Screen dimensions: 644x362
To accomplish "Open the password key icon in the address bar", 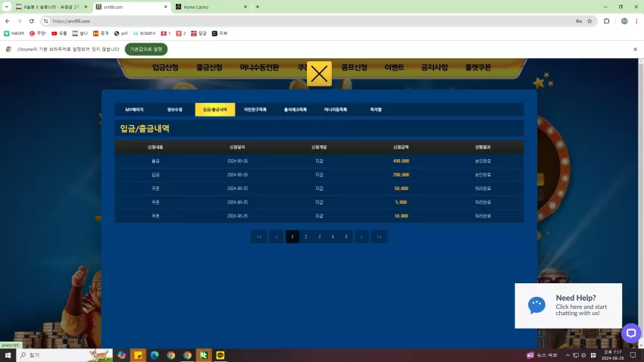I will coord(578,21).
